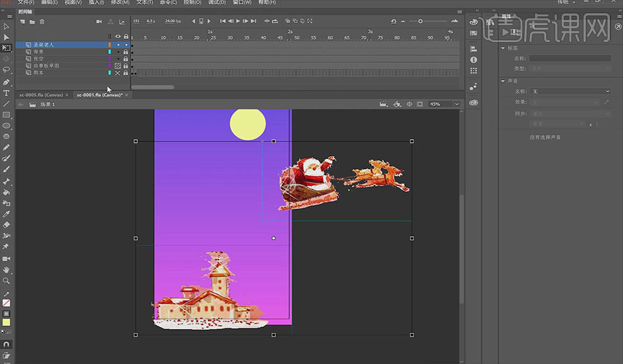
Task: Toggle the loop playback button
Action: [x=275, y=21]
